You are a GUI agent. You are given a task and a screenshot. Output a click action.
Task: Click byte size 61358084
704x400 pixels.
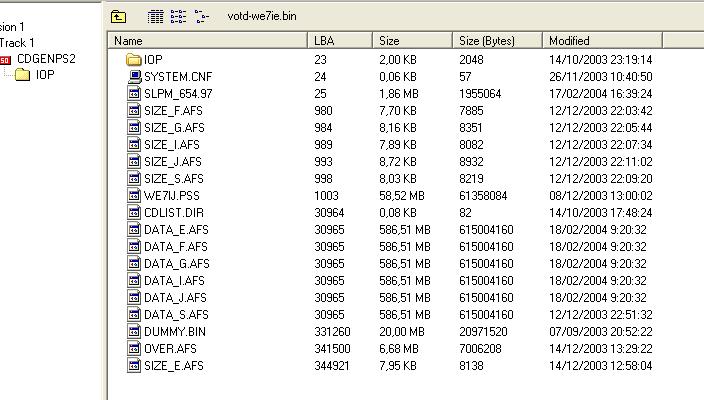tap(483, 195)
